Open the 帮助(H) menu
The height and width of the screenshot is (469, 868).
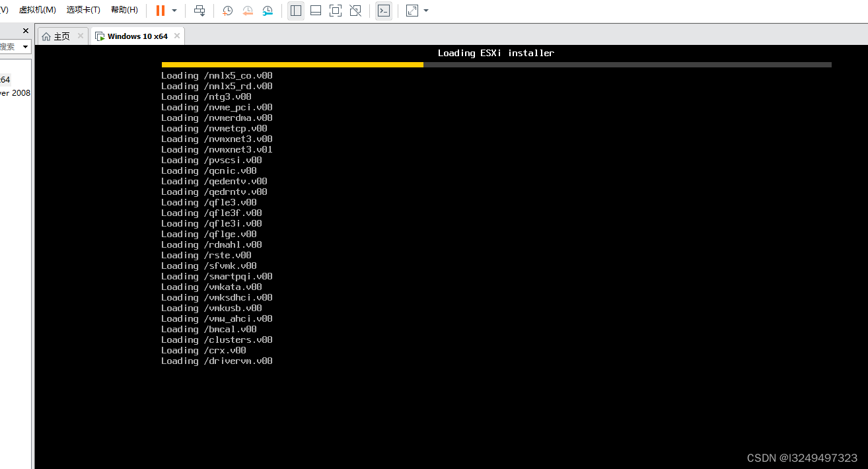point(124,10)
